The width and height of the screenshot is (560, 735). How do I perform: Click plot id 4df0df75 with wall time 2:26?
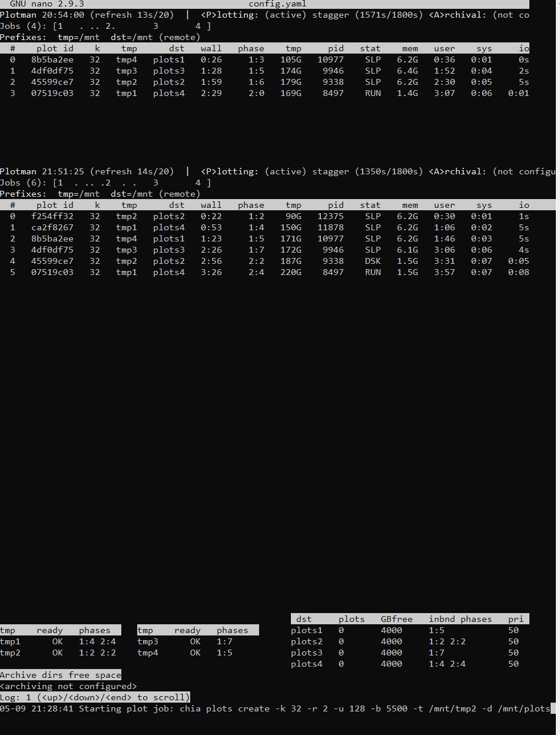[52, 250]
